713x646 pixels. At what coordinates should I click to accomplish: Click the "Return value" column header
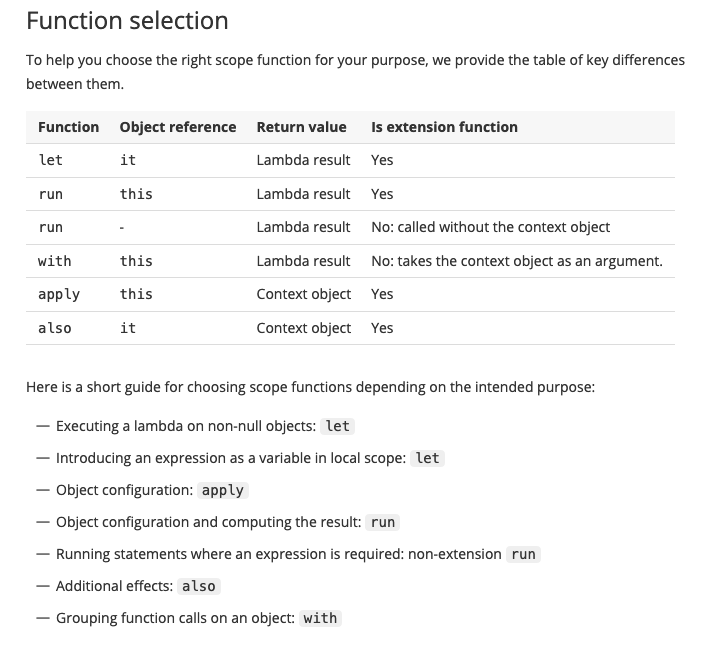click(301, 127)
